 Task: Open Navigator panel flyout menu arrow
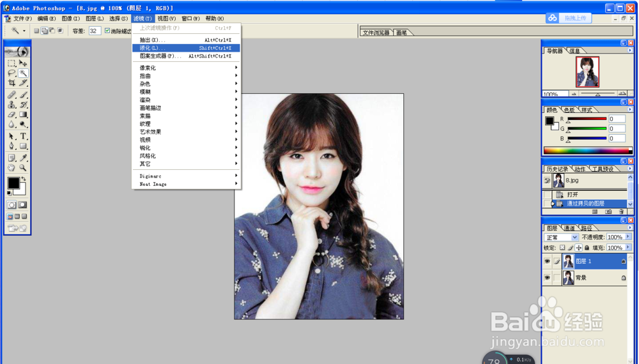point(630,50)
